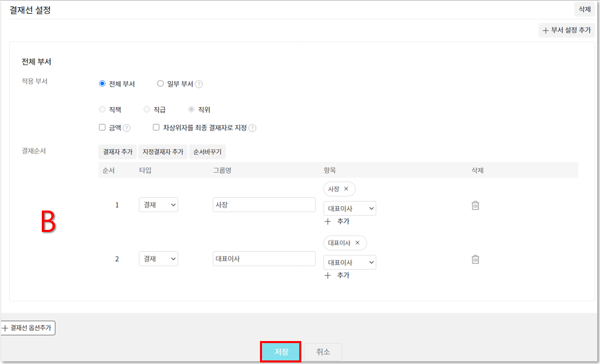Click the trash icon for row 1

click(475, 205)
